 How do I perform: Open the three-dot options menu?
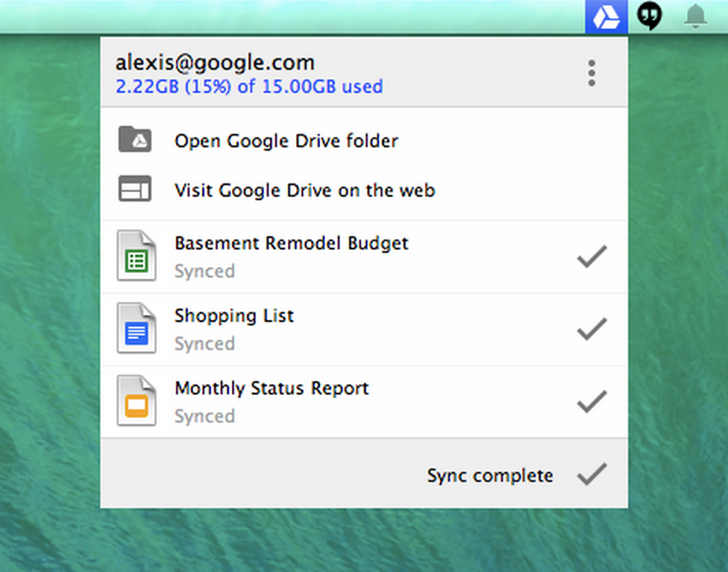point(591,73)
